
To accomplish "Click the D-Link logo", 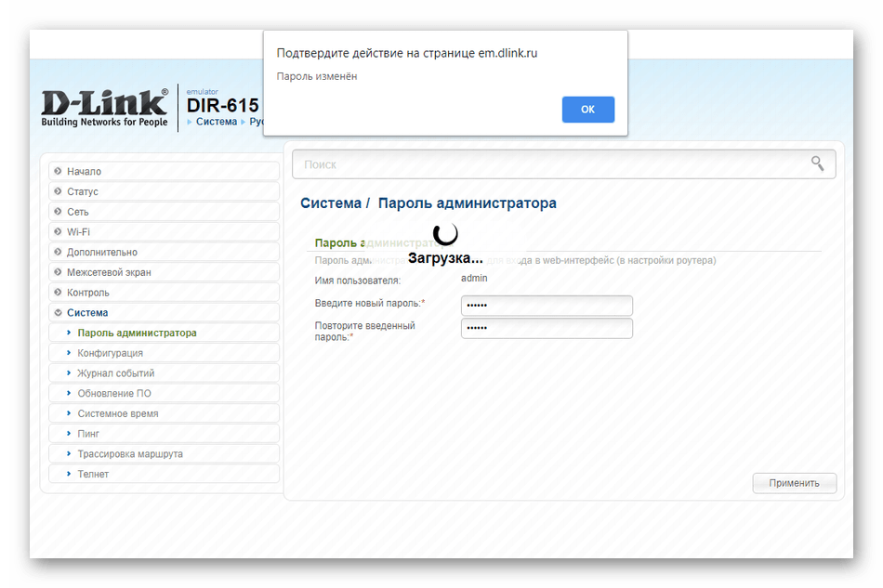I will [x=104, y=108].
